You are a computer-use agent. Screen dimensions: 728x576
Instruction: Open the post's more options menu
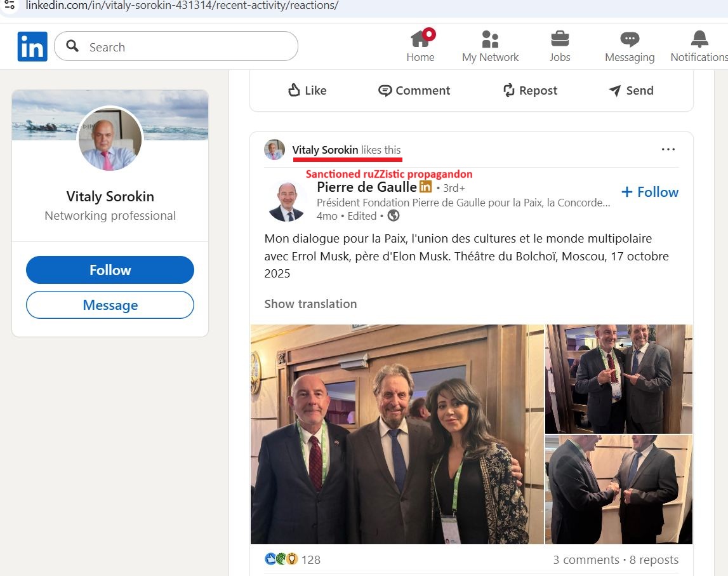coord(668,149)
